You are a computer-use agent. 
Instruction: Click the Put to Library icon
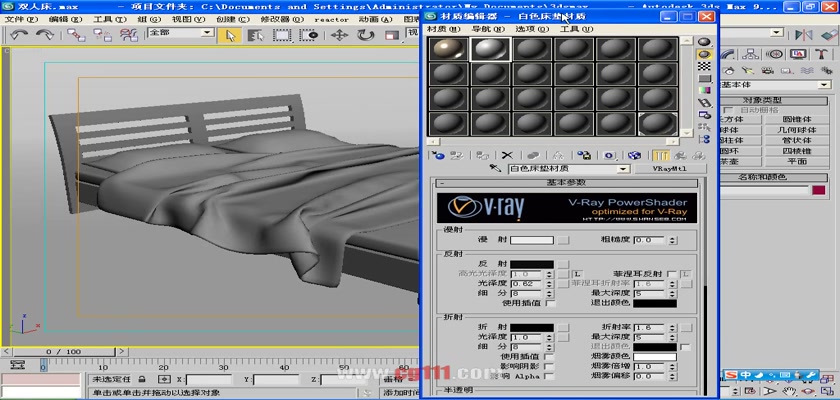point(584,155)
